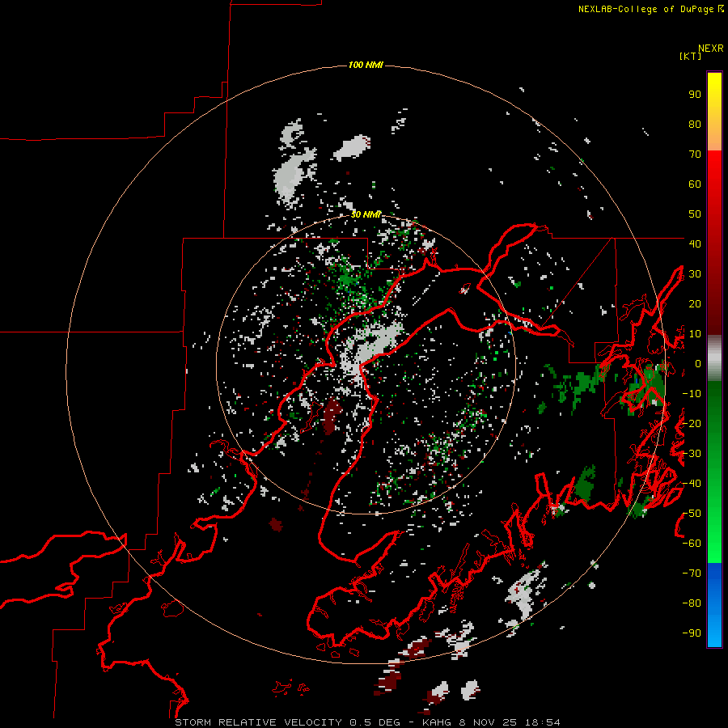Click the 100 NMI range ring label

(366, 65)
